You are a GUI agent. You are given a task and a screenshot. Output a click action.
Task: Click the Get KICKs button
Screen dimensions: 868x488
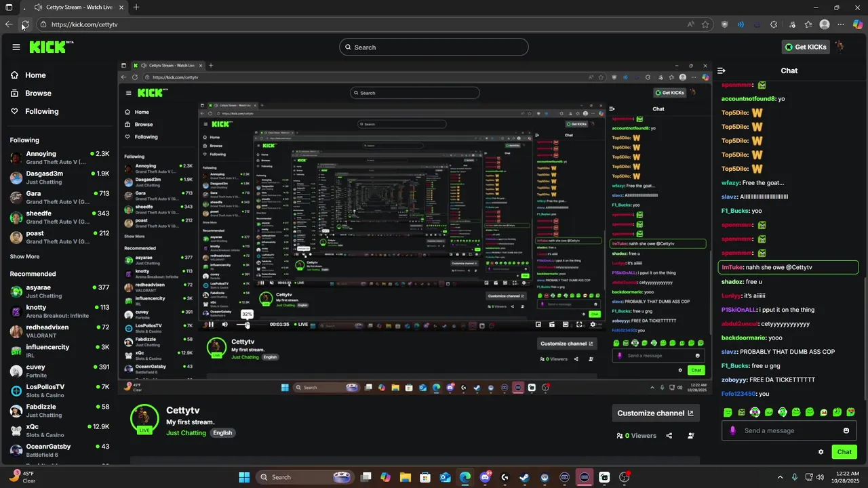805,47
